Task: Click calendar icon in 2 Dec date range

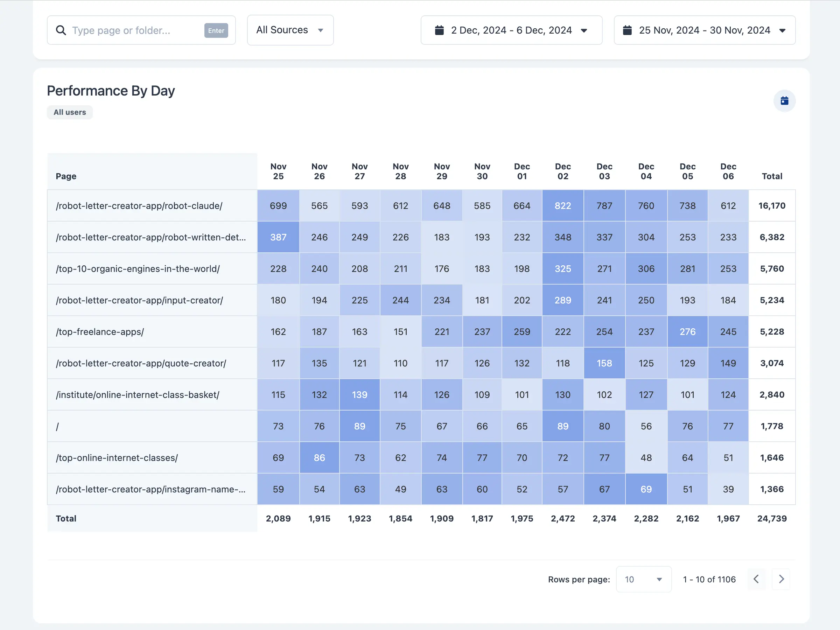Action: (439, 30)
